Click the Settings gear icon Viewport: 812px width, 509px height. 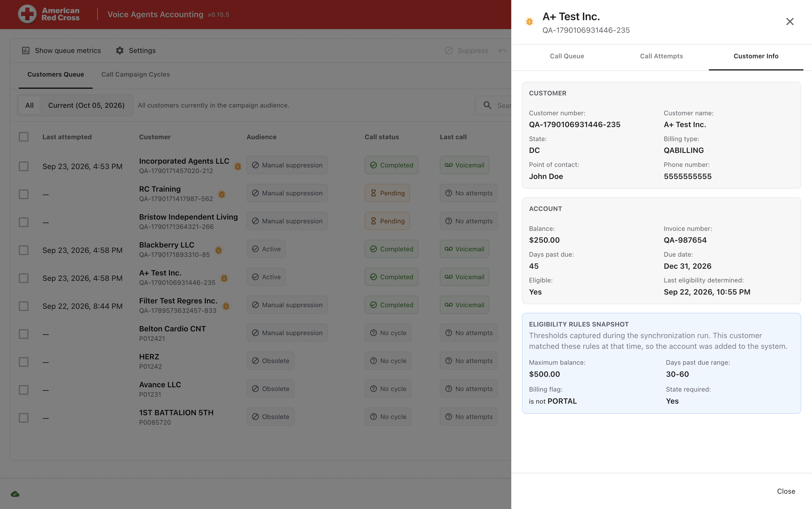(x=120, y=51)
